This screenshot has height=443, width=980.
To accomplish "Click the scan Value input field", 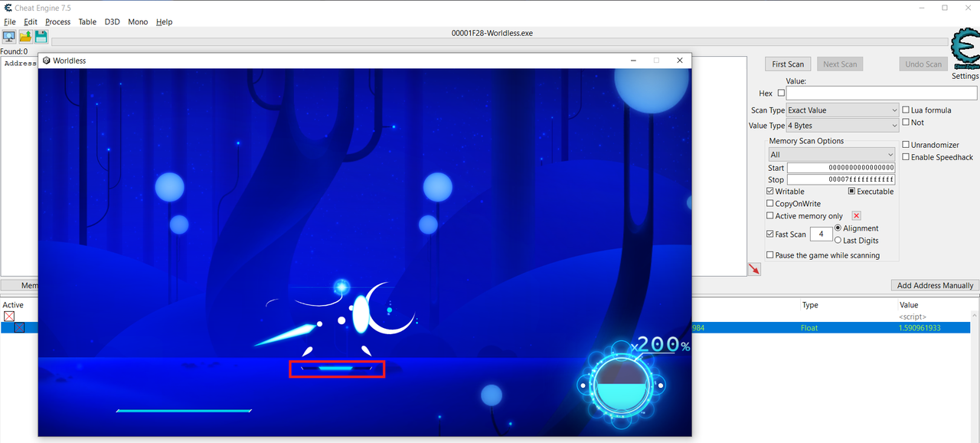I will (x=881, y=94).
